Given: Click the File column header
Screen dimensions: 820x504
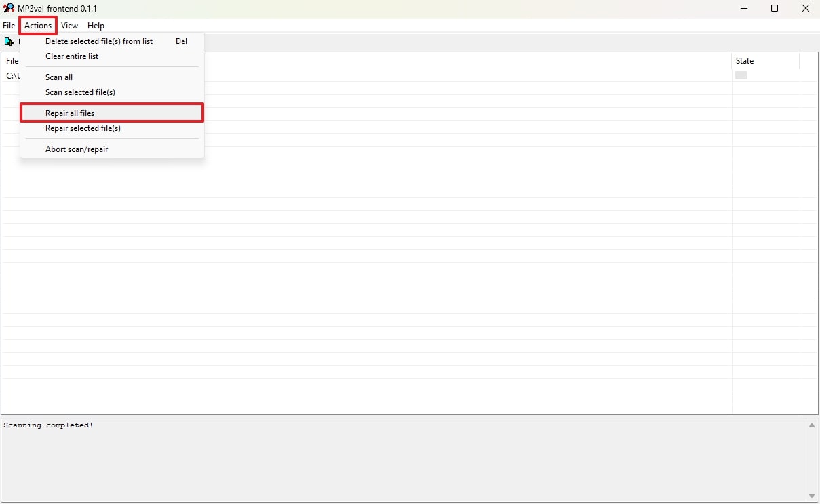Looking at the screenshot, I should (x=12, y=61).
